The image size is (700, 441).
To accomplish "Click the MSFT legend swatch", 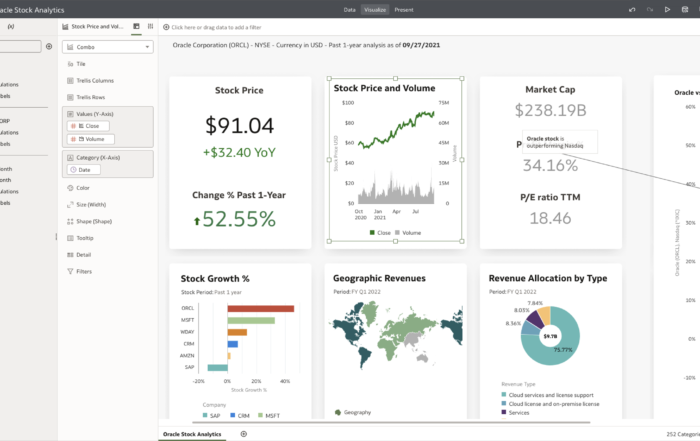I will [260, 415].
